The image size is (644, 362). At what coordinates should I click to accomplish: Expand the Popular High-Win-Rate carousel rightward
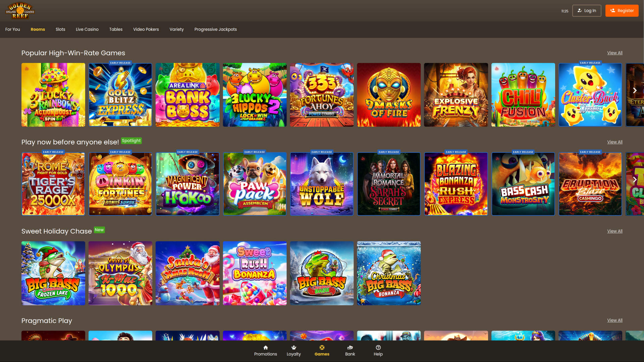tap(635, 90)
